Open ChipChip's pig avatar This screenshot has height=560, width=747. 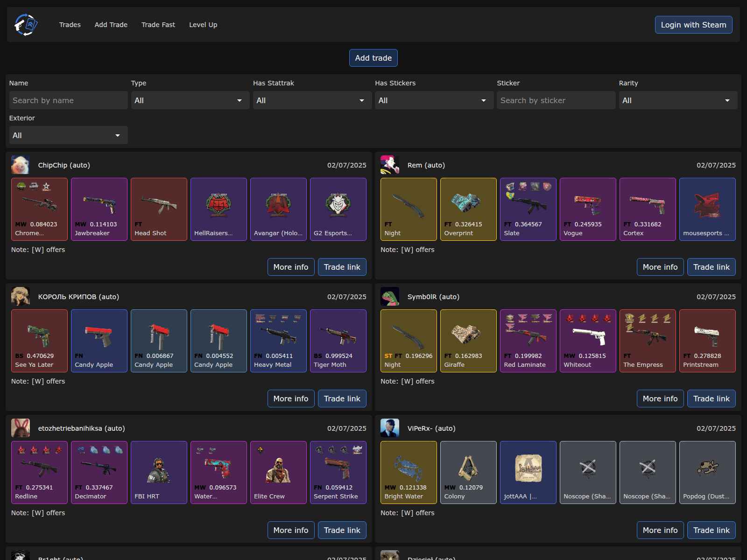21,165
